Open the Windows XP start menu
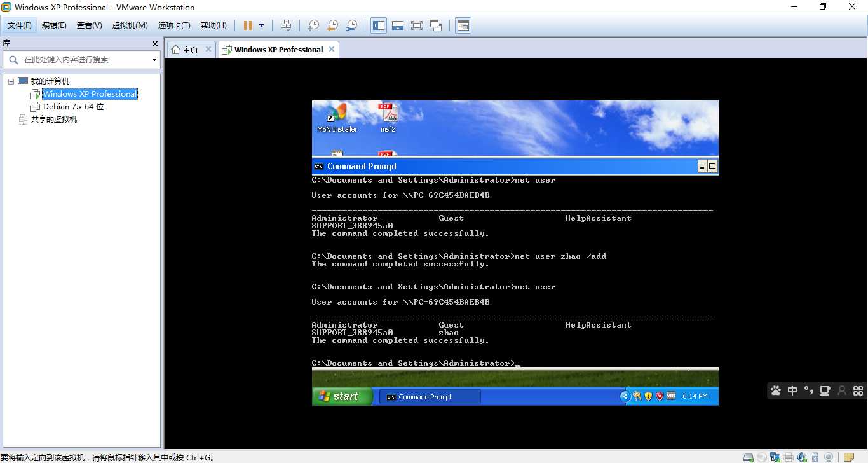Screen dimensions: 868x463 tap(342, 396)
